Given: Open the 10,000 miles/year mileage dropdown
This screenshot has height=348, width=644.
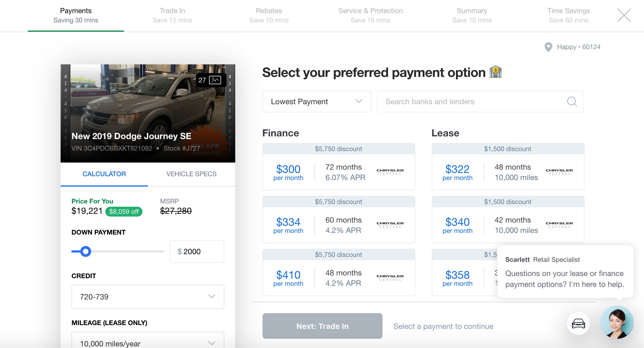Looking at the screenshot, I should (148, 343).
